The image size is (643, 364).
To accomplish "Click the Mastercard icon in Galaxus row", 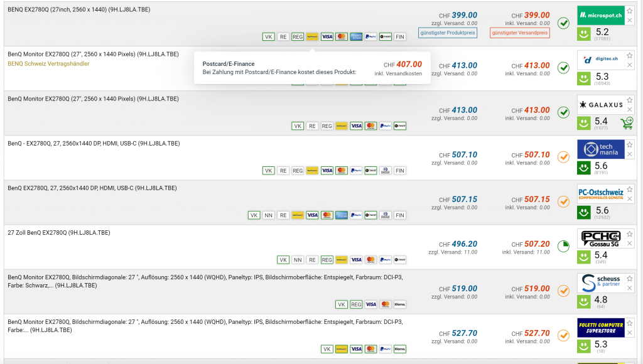I will (370, 126).
